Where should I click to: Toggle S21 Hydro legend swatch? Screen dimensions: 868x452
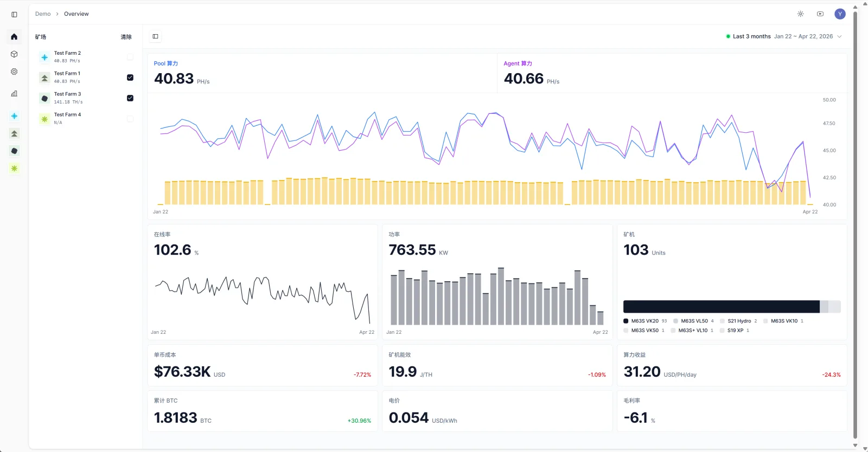(x=722, y=321)
